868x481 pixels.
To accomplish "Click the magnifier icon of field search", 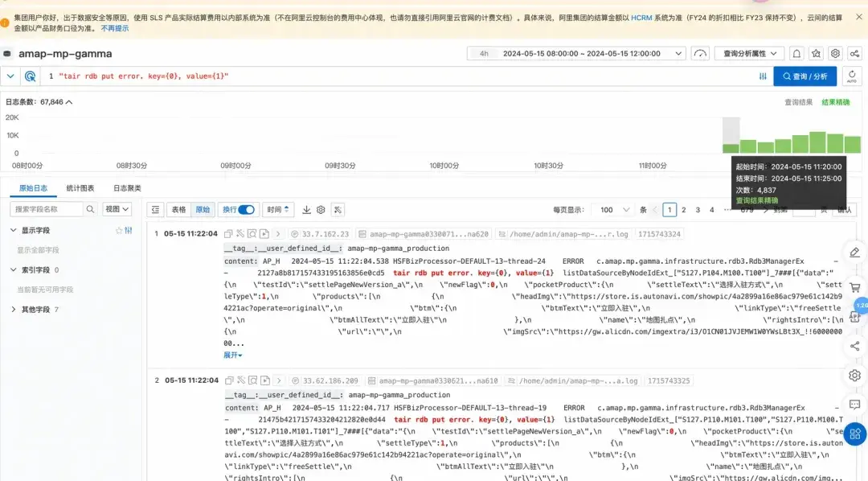I will click(90, 209).
